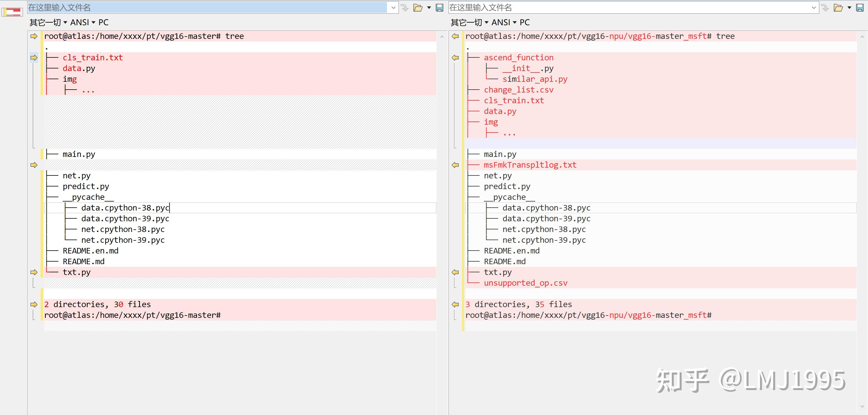The width and height of the screenshot is (868, 415).
Task: Copy ascend_function section left with arrow
Action: pyautogui.click(x=455, y=57)
